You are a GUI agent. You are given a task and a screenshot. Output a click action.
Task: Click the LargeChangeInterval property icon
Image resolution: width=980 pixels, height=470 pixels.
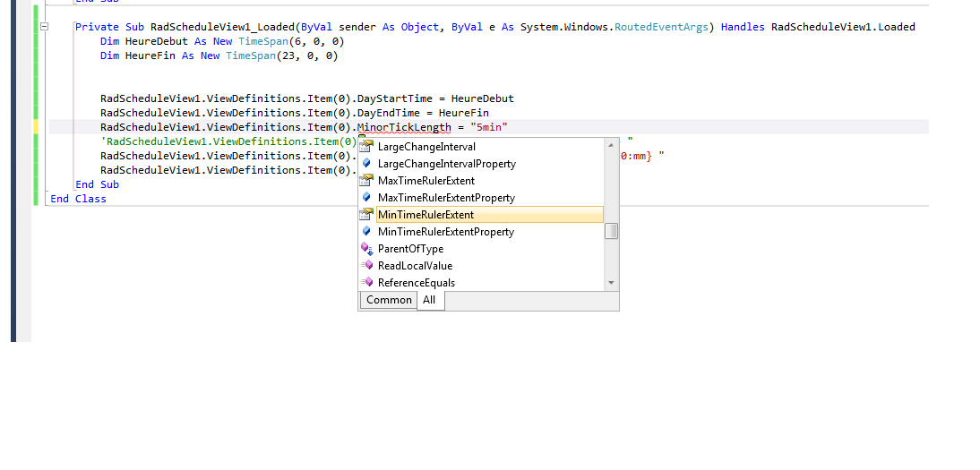point(366,147)
